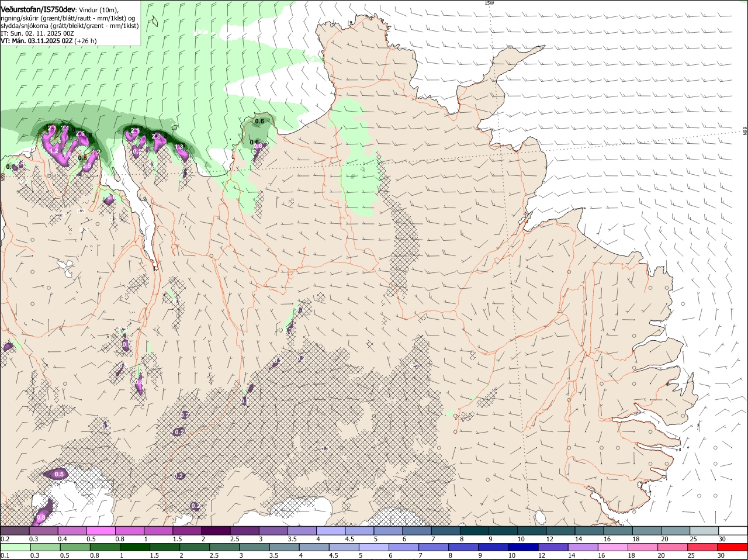The height and width of the screenshot is (560, 748).
Task: Pick the light pink swatch after 16 in bottom legend
Action: pyautogui.click(x=613, y=547)
